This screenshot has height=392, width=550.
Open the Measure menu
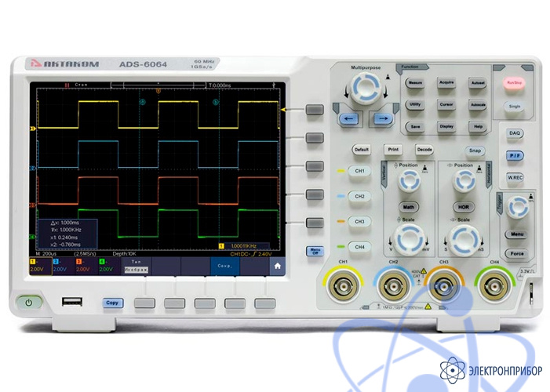pos(415,82)
